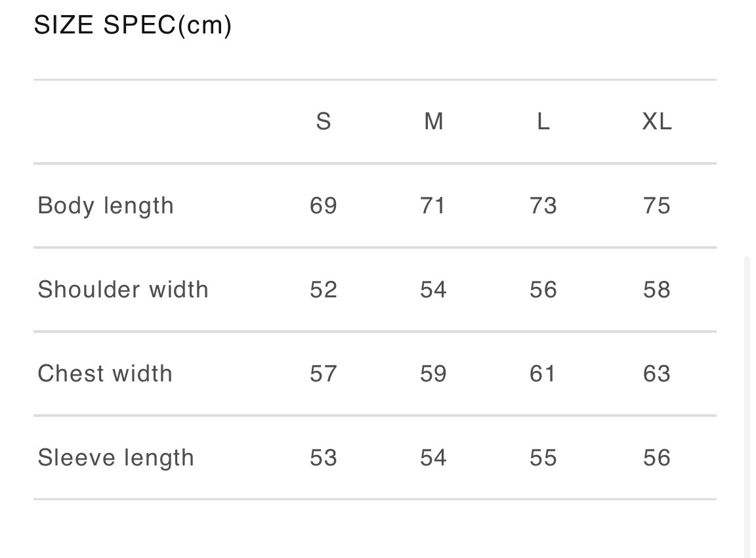
Task: Click Chest width value 61 for L
Action: [543, 374]
